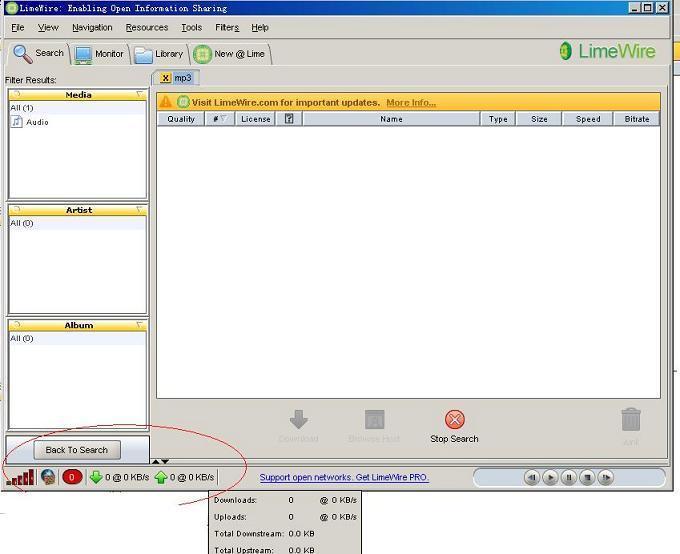This screenshot has height=554, width=680.
Task: Open the New @ Lime tab
Action: (x=230, y=54)
